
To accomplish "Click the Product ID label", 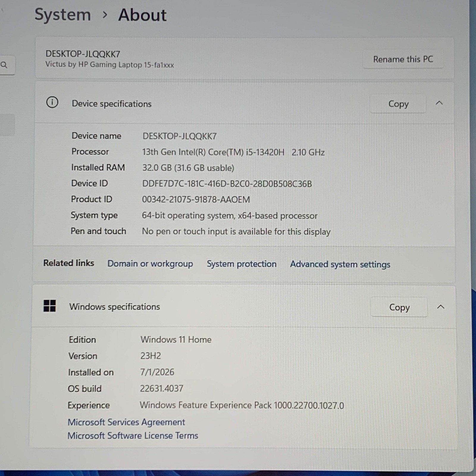I will 91,199.
